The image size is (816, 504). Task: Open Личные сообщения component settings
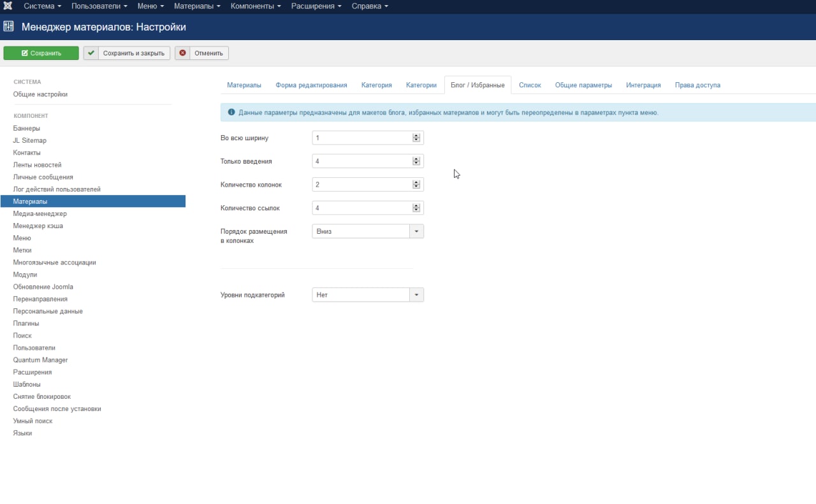tap(43, 177)
